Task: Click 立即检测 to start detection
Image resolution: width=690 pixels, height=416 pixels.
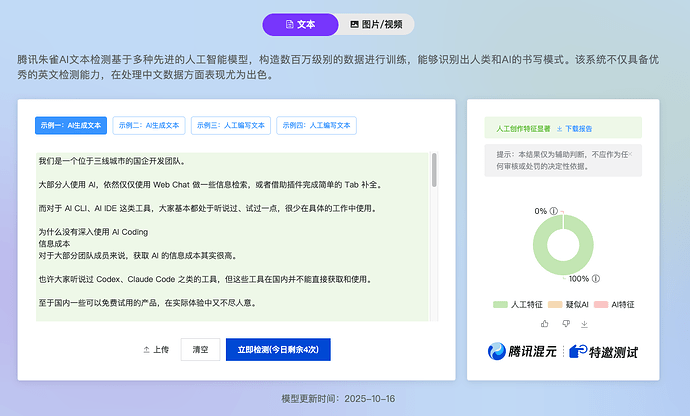Action: [x=278, y=350]
